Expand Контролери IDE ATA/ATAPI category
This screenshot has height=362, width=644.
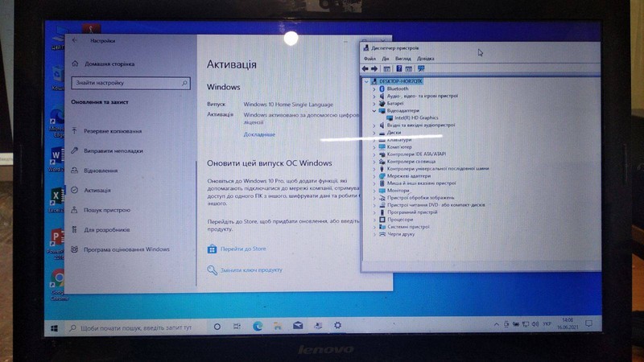374,154
